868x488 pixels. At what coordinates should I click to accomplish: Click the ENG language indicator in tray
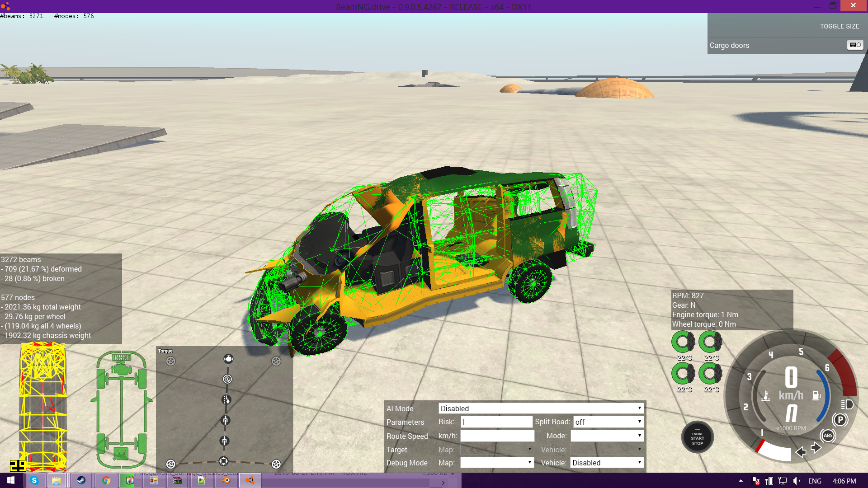[815, 481]
